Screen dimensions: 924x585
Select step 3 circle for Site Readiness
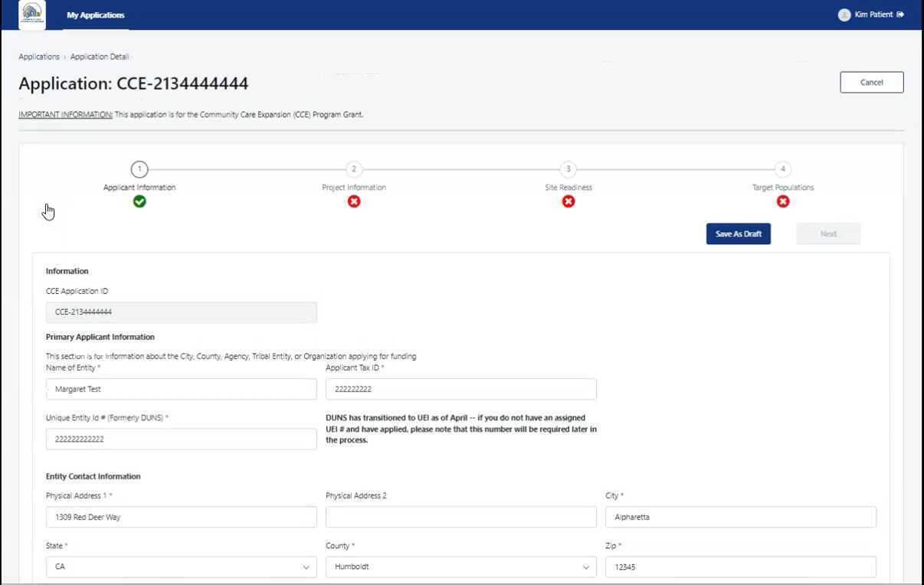tap(568, 169)
